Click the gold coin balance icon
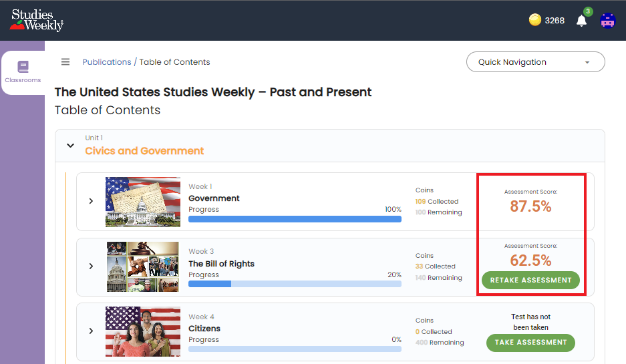Viewport: 626px width, 364px height. 535,19
